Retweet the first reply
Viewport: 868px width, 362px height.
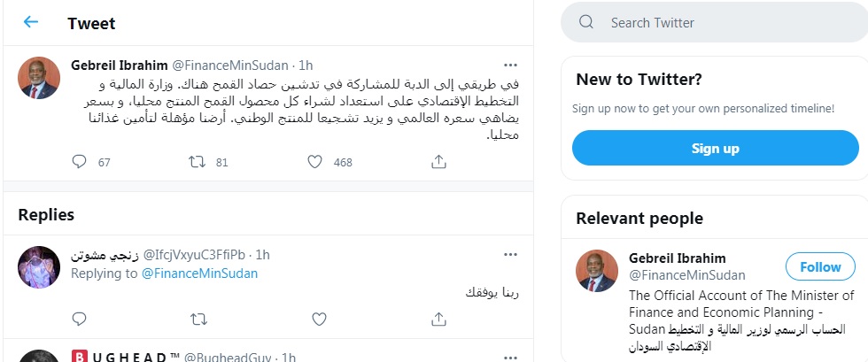coord(198,319)
